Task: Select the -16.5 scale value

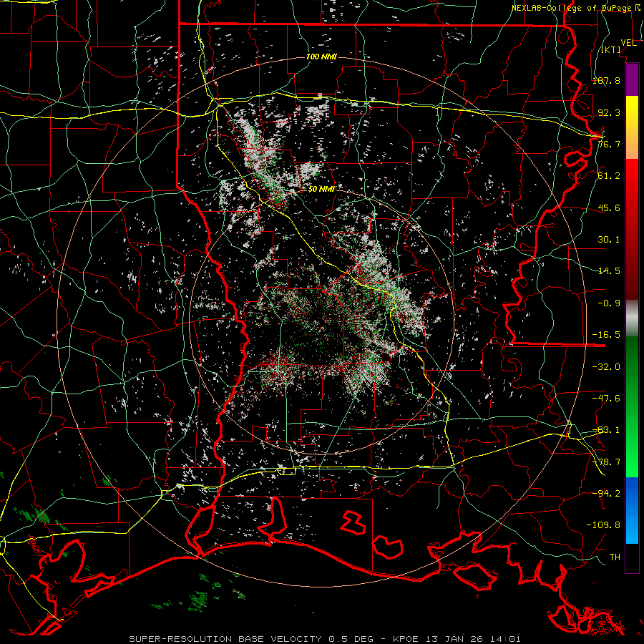Action: [606, 334]
